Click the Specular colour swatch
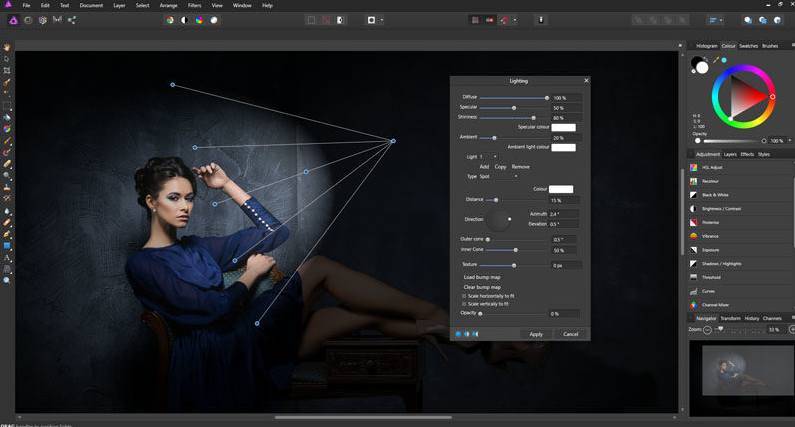 [563, 127]
